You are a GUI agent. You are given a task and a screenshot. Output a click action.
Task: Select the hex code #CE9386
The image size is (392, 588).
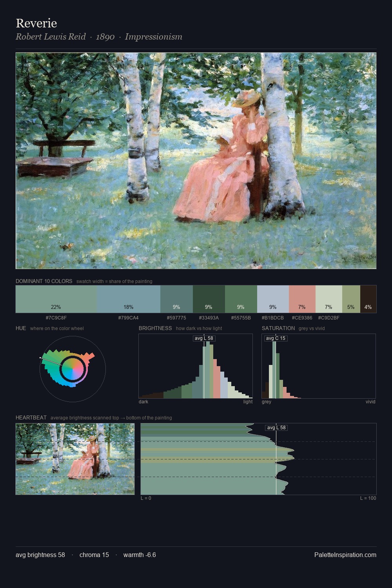pyautogui.click(x=302, y=318)
